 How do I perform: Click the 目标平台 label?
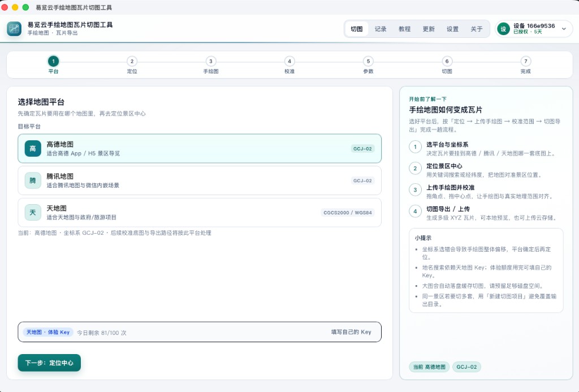pyautogui.click(x=29, y=126)
